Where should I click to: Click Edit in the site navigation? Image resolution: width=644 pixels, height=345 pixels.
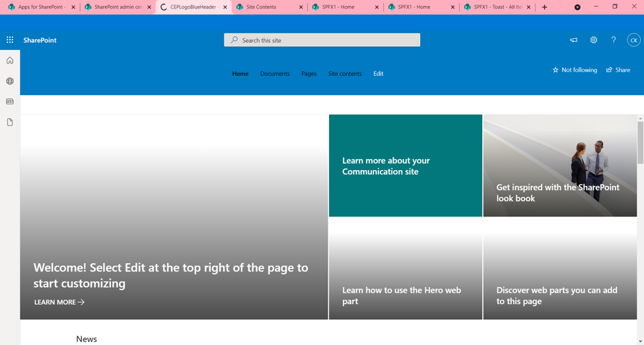point(378,74)
